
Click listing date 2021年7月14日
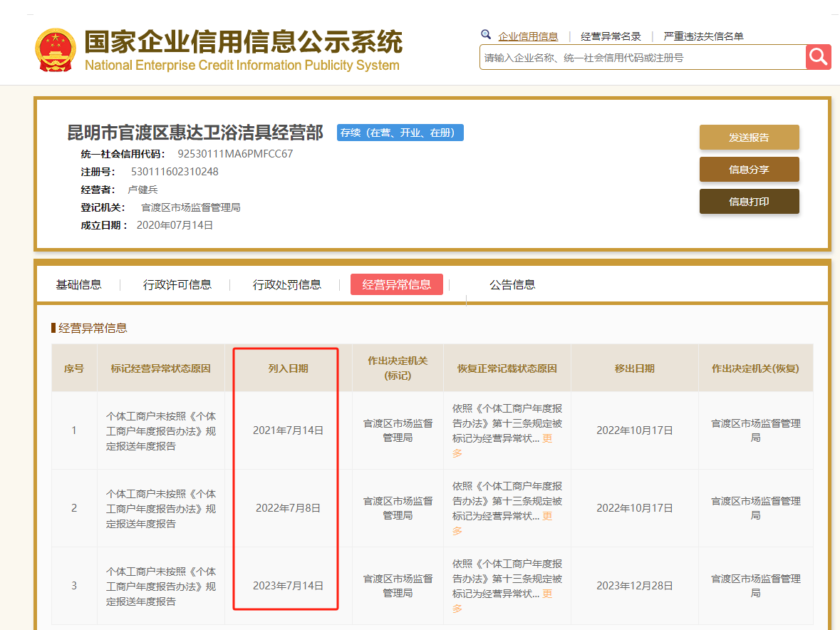[x=289, y=430]
